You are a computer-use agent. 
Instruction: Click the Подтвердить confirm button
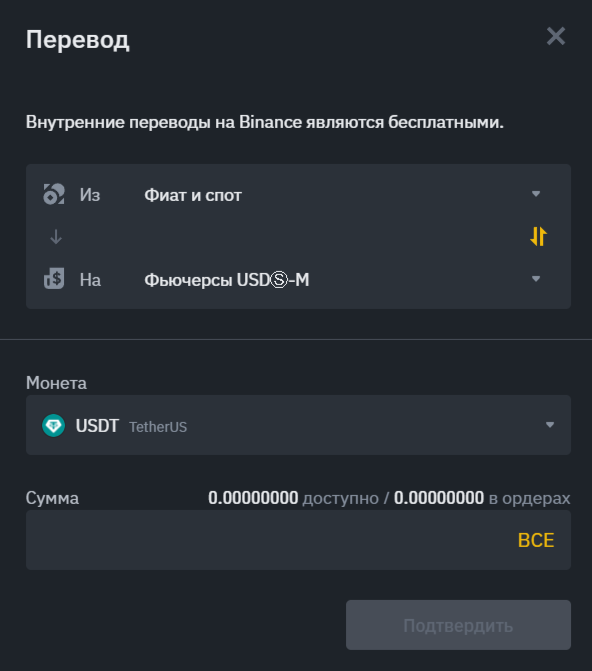(458, 625)
